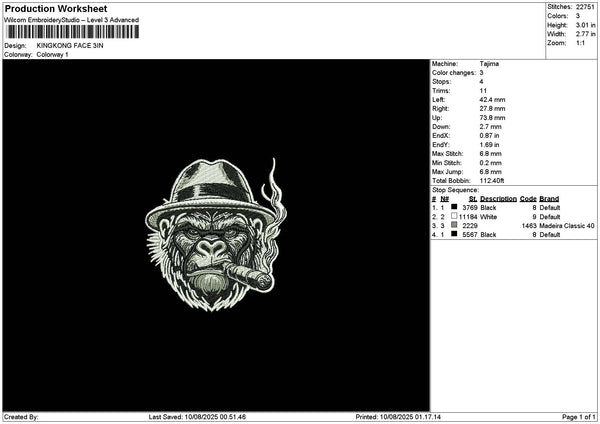Click the barcode under the software name
600x424 pixels.
point(73,32)
